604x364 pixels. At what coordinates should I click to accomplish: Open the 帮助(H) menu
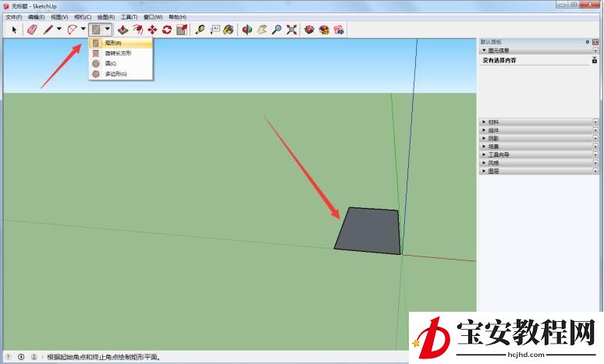(x=178, y=17)
